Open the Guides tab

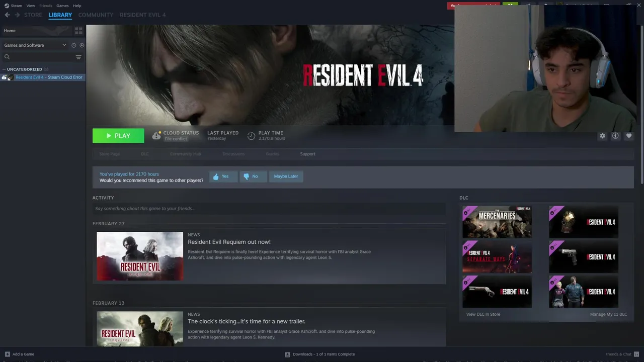pyautogui.click(x=272, y=154)
